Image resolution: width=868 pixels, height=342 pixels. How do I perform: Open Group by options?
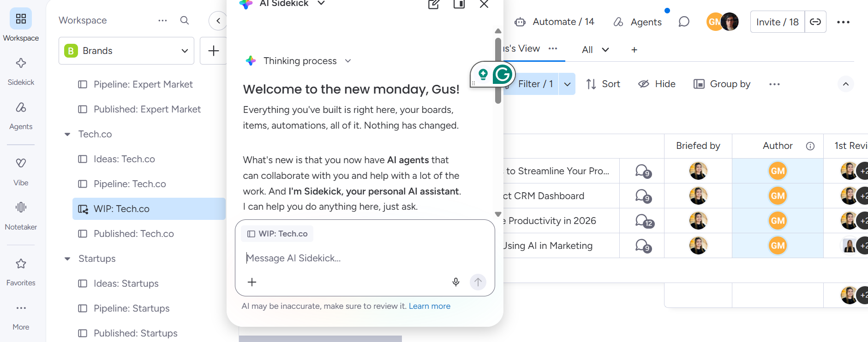722,84
